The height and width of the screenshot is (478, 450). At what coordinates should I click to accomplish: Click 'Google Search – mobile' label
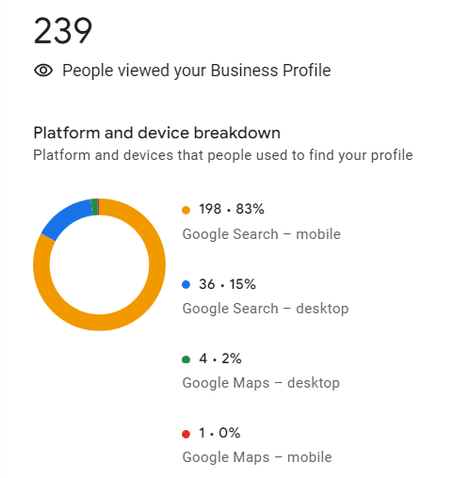tap(262, 234)
